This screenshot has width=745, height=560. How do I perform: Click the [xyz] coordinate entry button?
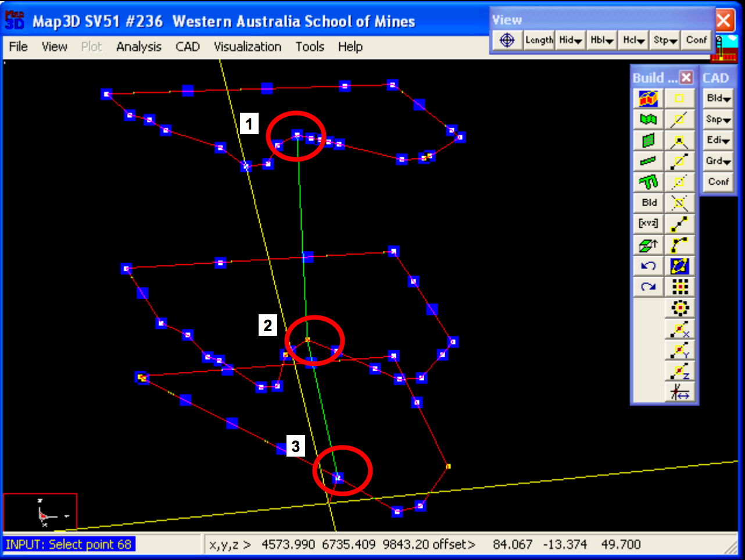(649, 224)
